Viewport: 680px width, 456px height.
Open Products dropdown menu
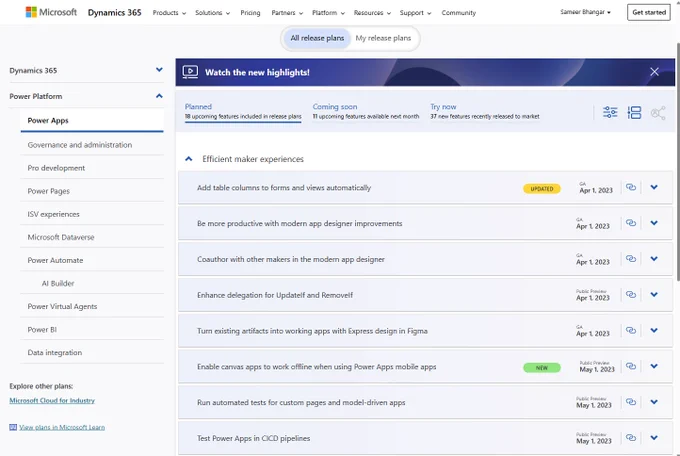(169, 13)
